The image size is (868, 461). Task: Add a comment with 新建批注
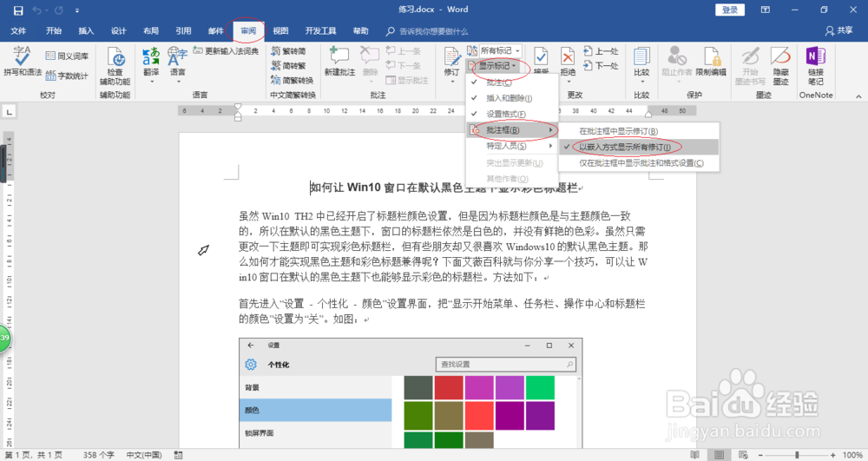(x=339, y=62)
